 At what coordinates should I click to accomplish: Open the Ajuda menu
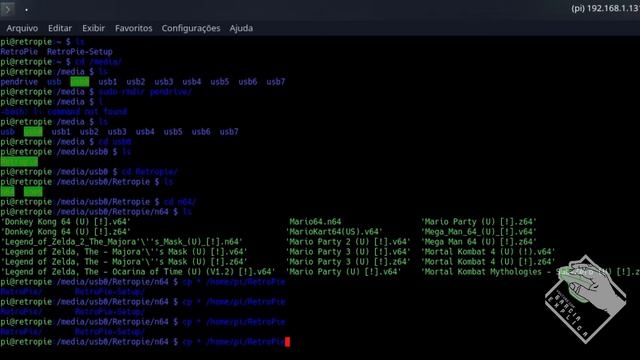[x=241, y=28]
